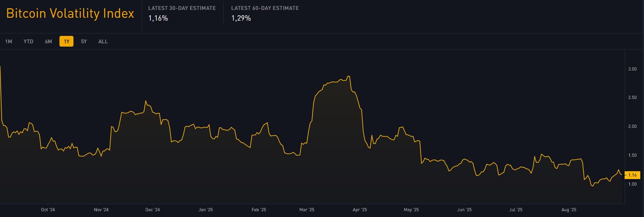
Task: Select the 1M time range tab
Action: click(8, 42)
